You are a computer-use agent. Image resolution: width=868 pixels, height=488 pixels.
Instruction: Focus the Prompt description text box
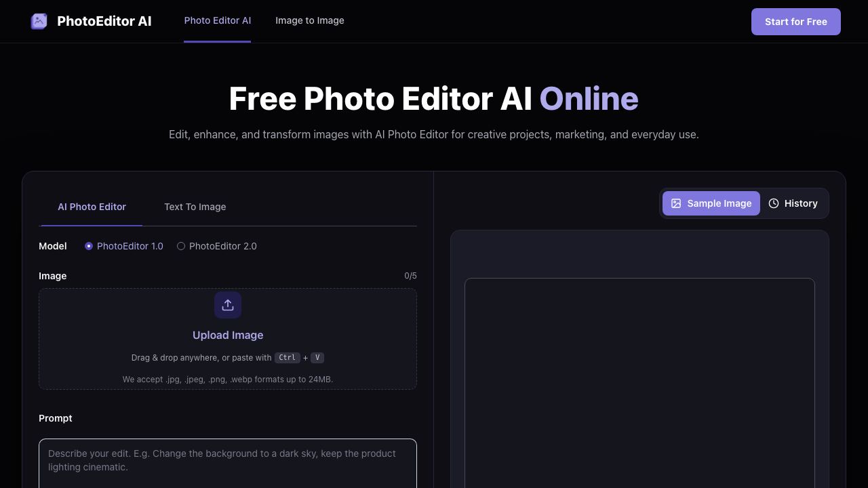click(228, 464)
